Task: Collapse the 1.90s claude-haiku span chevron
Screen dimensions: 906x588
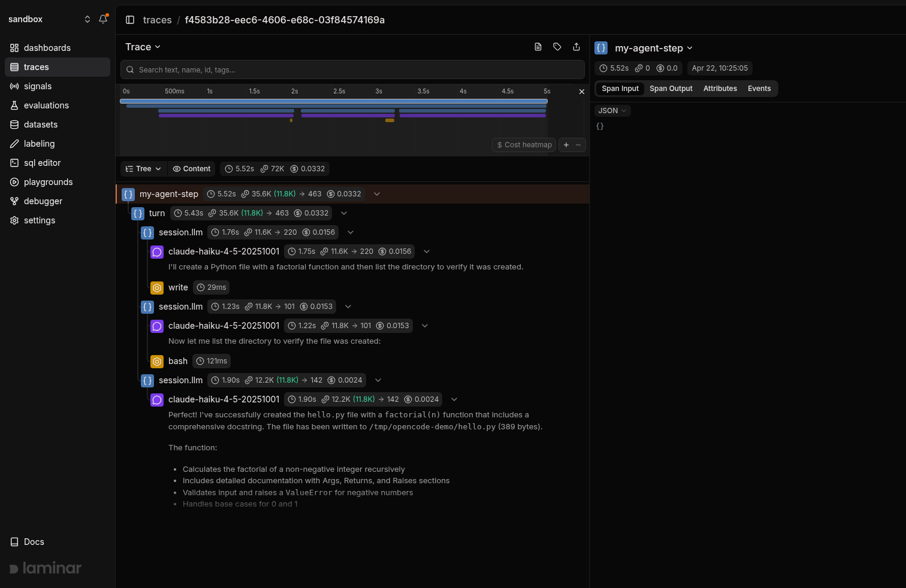Action: [x=454, y=399]
